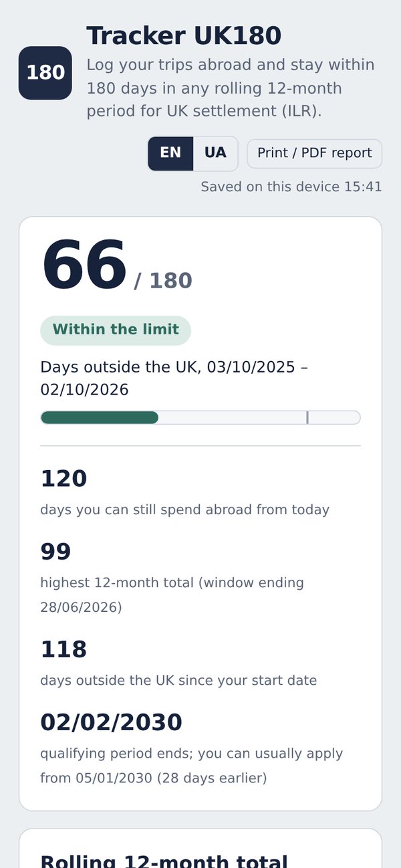This screenshot has height=868, width=401.
Task: Click the limit marker on progress bar
Action: [307, 417]
